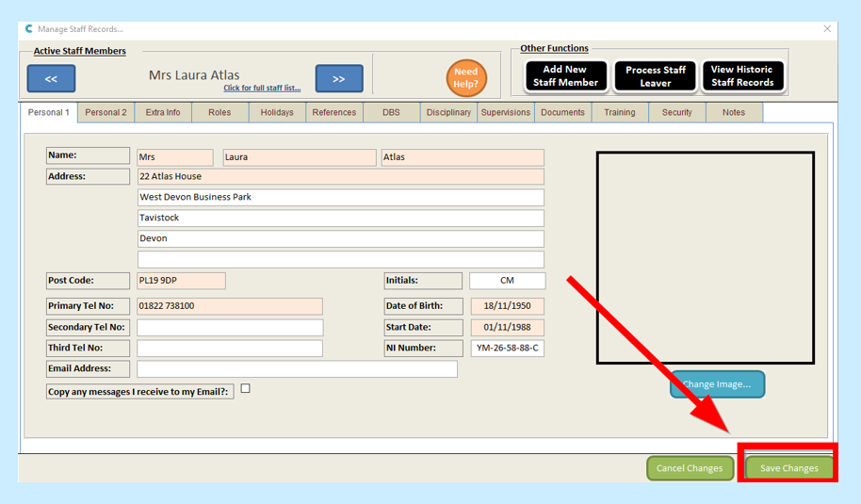Tick the copy messages to Email checkbox
861x504 pixels.
[x=246, y=388]
